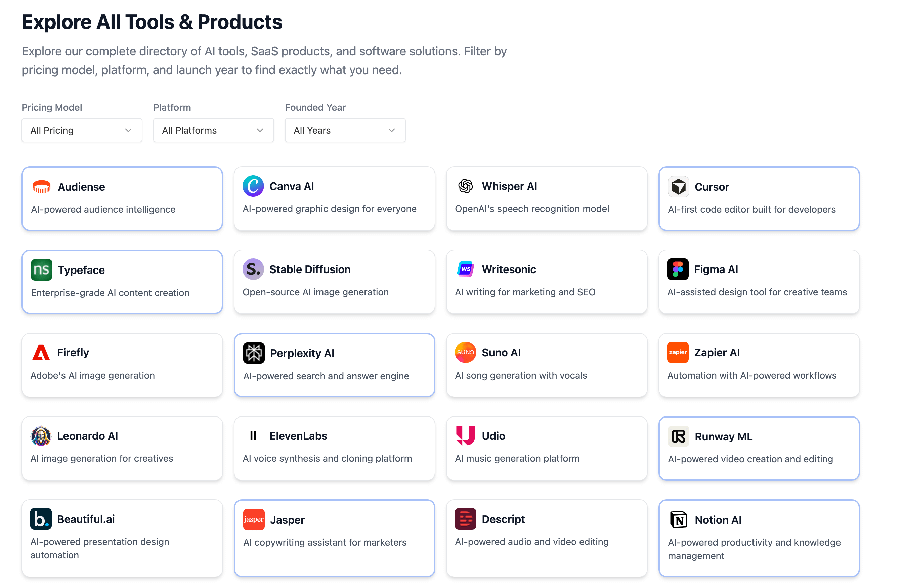The height and width of the screenshot is (588, 903).
Task: Select the ElevenLabs voice synthesis card
Action: [334, 448]
